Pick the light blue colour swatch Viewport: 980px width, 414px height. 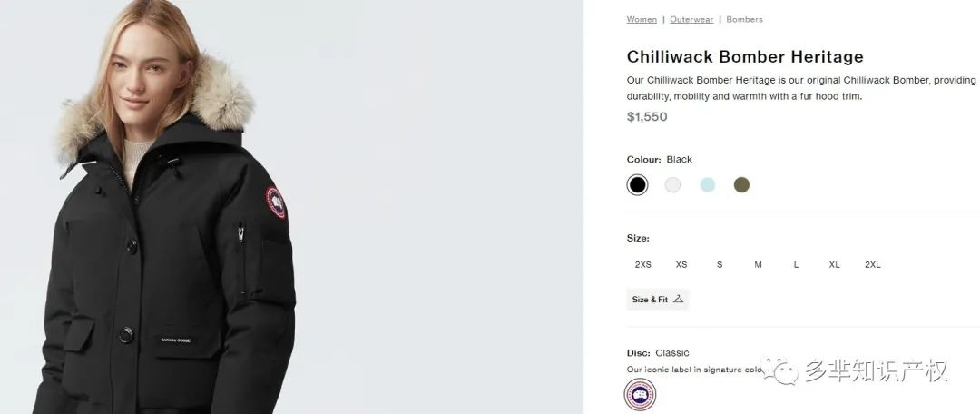coord(708,185)
